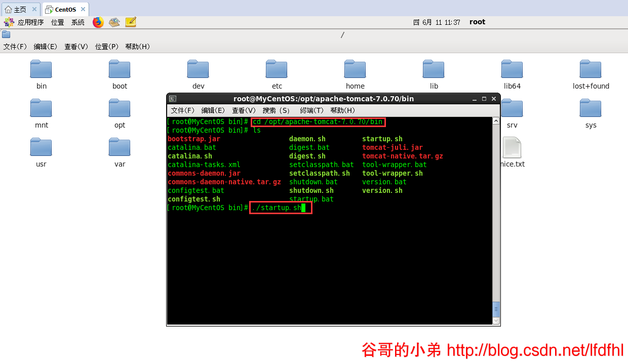The height and width of the screenshot is (364, 628).
Task: Open terminal 编辑(E) menu
Action: (213, 110)
